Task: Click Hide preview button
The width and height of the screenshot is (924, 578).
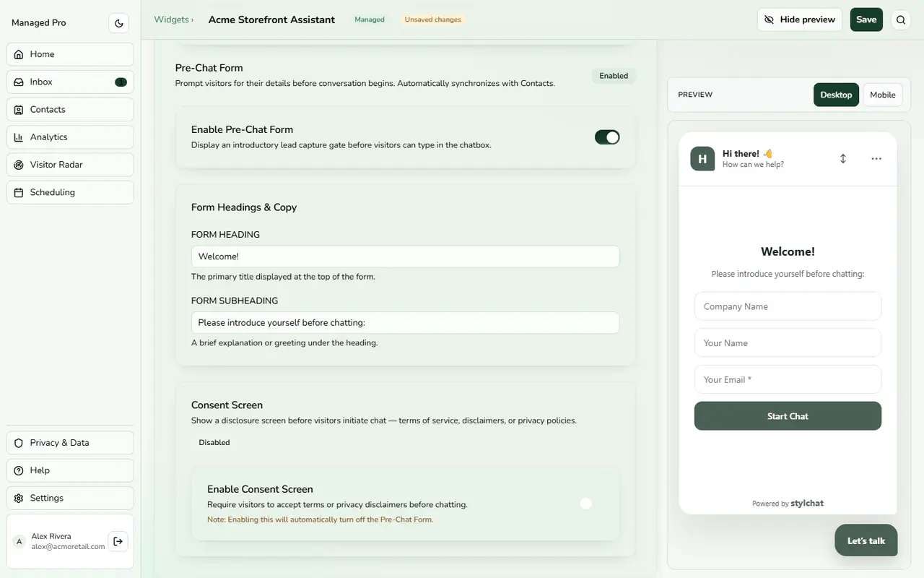Action: [800, 20]
